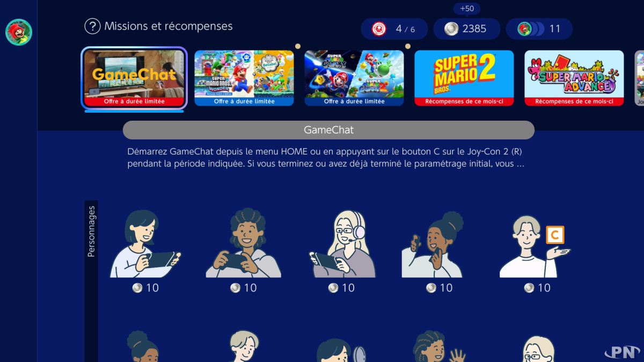Viewport: 644px width, 362px height.
Task: Select the Super Mario Galaxy offer card
Action: coord(354,78)
